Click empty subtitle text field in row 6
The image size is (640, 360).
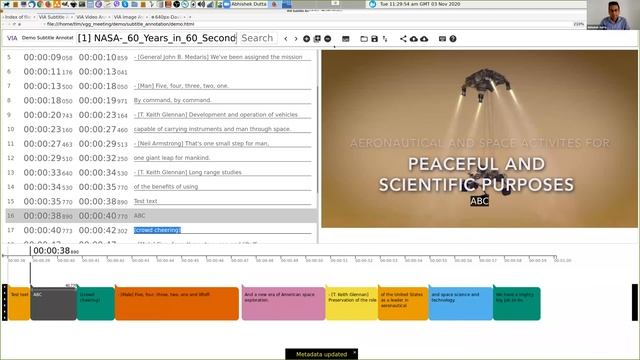pyautogui.click(x=222, y=72)
